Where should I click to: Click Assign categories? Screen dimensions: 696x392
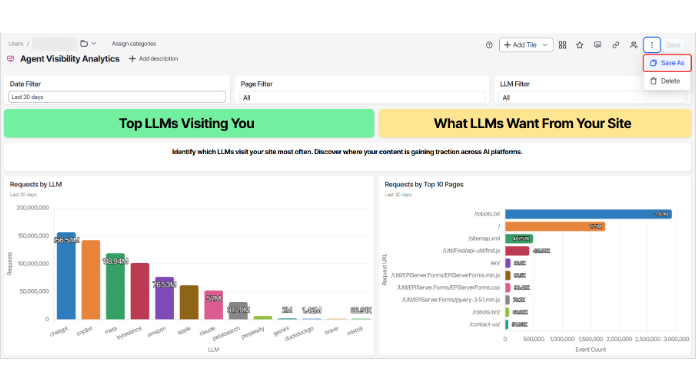click(134, 44)
